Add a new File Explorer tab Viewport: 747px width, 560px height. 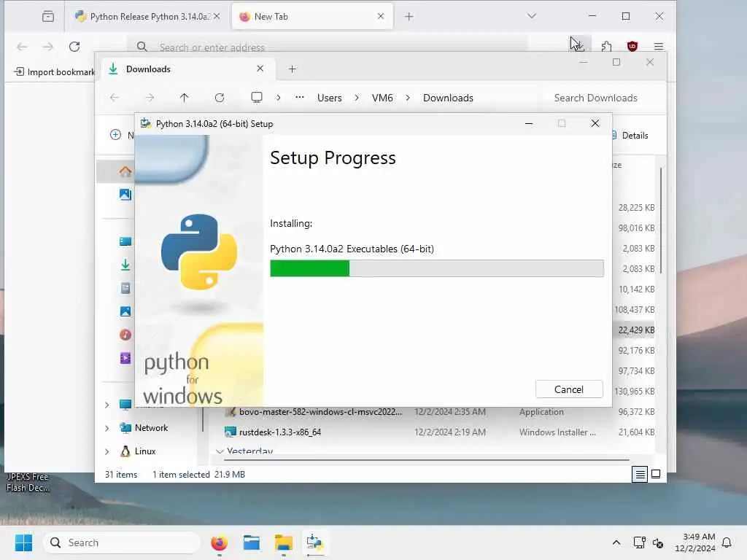(x=292, y=69)
